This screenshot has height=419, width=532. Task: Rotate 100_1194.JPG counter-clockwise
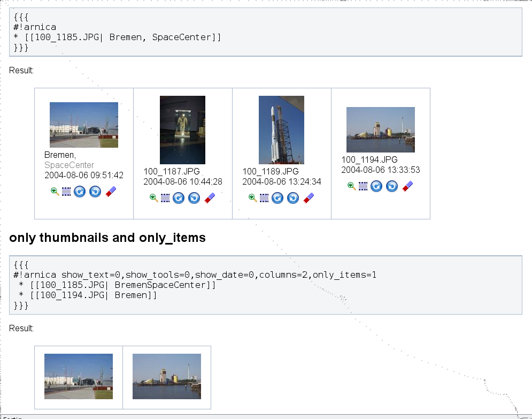tap(392, 186)
